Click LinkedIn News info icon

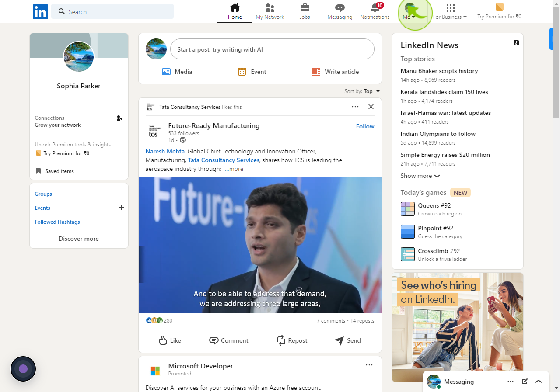[x=516, y=43]
